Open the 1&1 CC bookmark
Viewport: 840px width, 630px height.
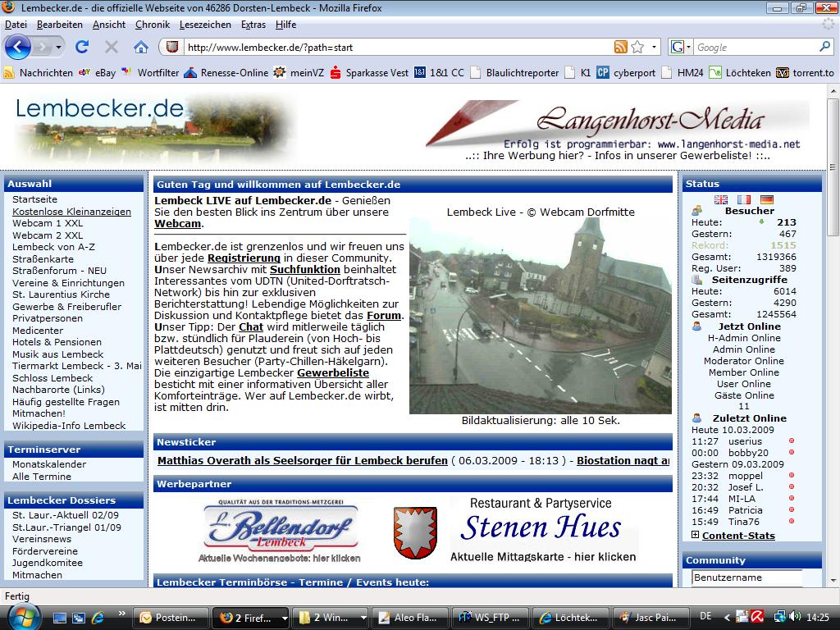(440, 73)
